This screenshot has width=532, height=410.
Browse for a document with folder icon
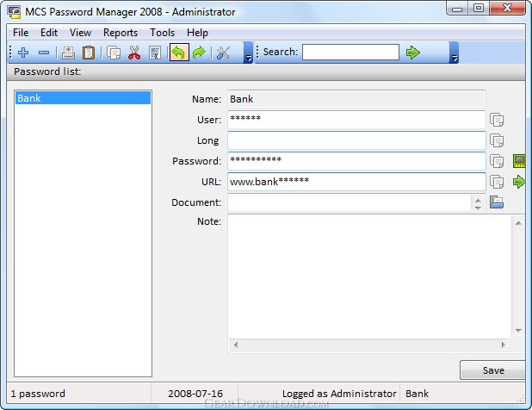pyautogui.click(x=497, y=202)
